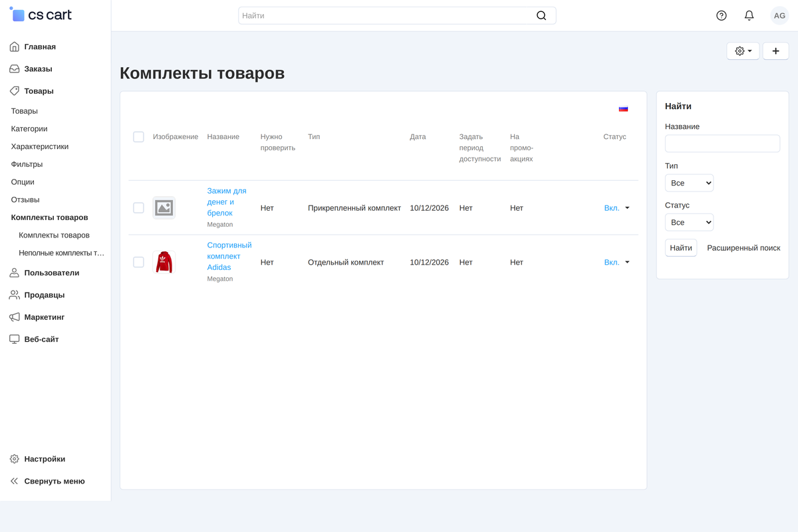Viewport: 798px width, 532px height.
Task: Open status Вкл. dropdown for Зажим для денег
Action: (616, 208)
